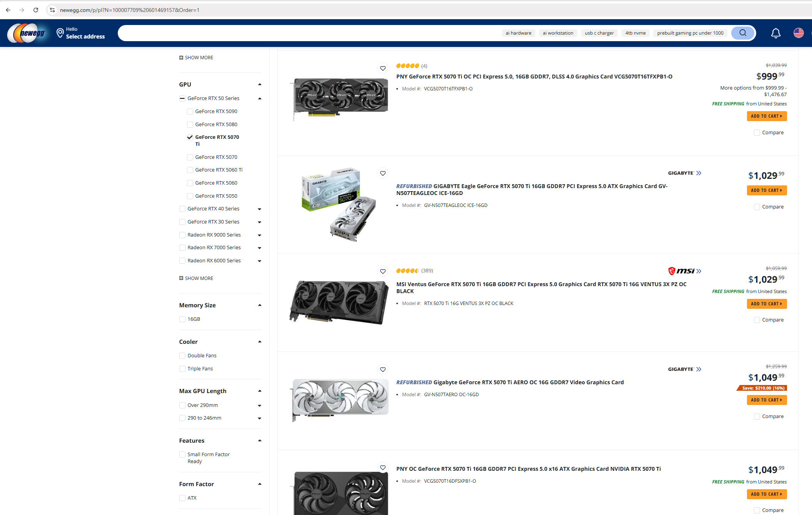This screenshot has height=515, width=812.
Task: Add PNY OC $1,049.99 card to cart
Action: (x=767, y=494)
